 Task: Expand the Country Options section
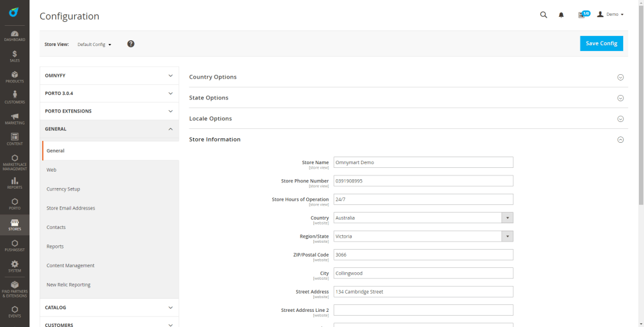[620, 77]
